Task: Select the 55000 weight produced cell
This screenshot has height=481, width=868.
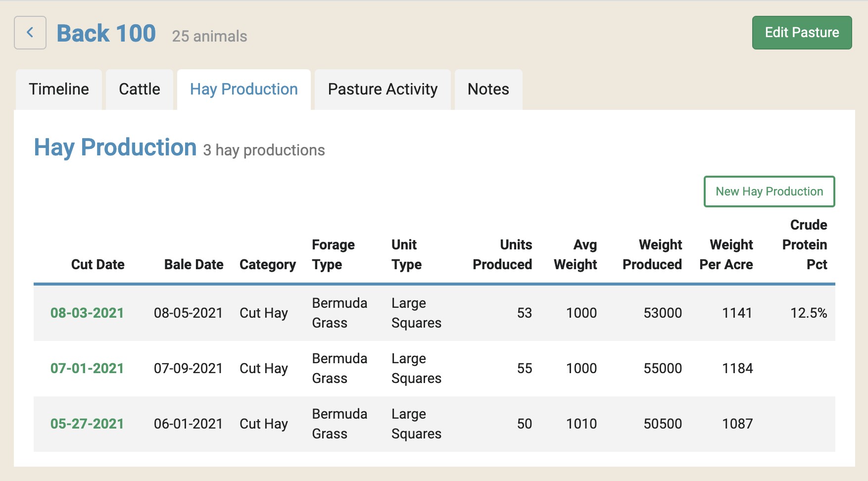Action: point(662,369)
